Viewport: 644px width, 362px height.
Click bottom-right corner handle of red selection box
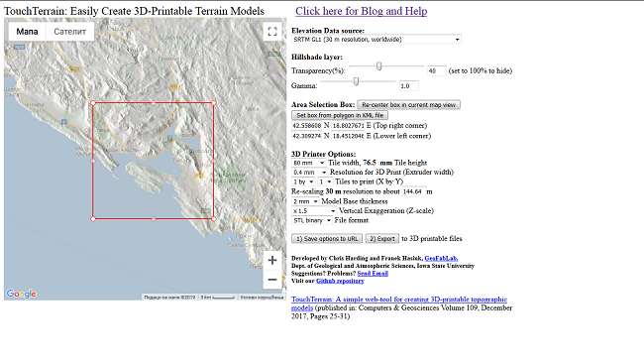(x=214, y=219)
